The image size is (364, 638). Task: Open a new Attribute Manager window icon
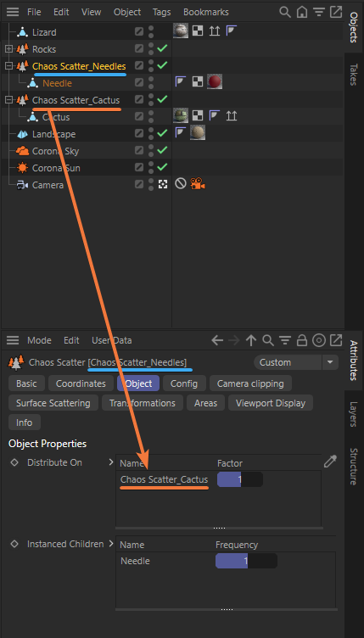point(336,340)
